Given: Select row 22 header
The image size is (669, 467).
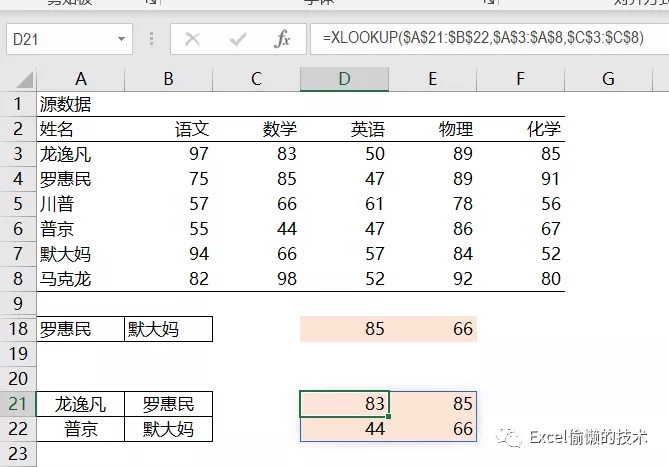Looking at the screenshot, I should click(x=18, y=429).
